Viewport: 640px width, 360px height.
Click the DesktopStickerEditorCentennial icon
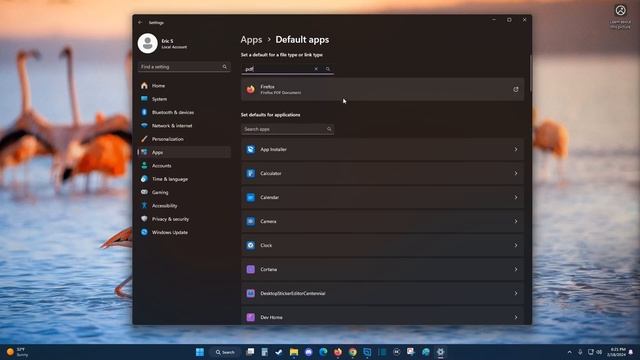(251, 293)
